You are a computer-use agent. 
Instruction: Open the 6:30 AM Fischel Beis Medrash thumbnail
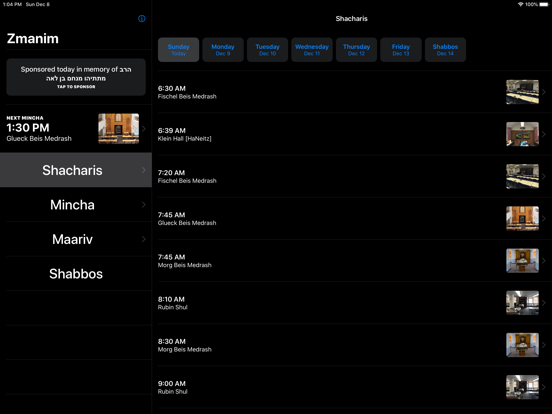click(522, 92)
